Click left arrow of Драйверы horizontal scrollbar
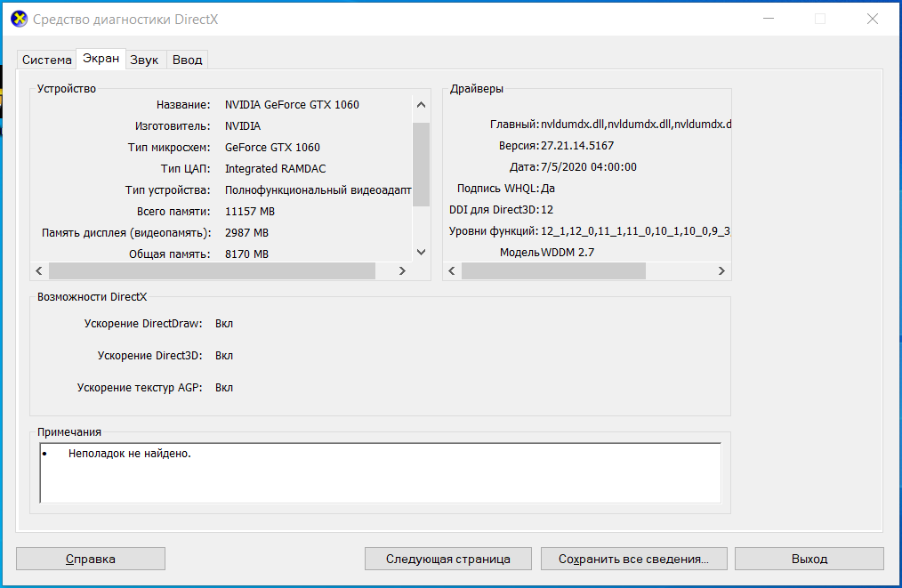 pos(452,271)
